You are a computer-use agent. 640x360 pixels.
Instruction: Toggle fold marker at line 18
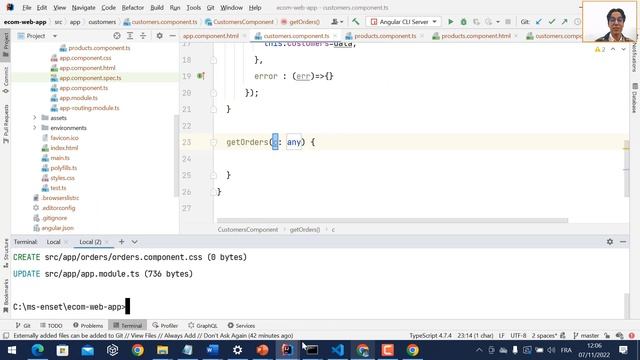213,60
